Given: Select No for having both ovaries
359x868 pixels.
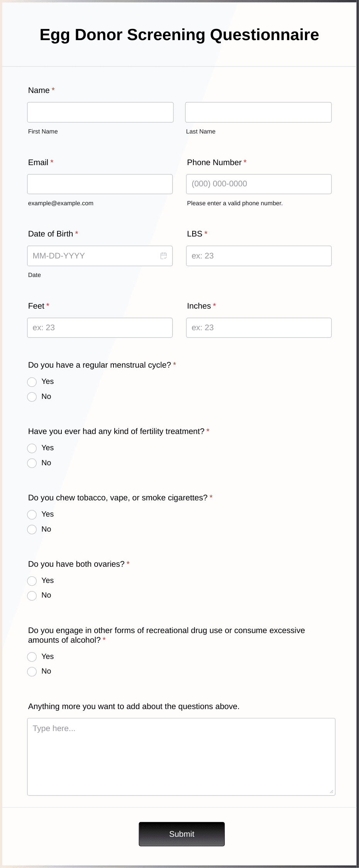Looking at the screenshot, I should pyautogui.click(x=32, y=596).
